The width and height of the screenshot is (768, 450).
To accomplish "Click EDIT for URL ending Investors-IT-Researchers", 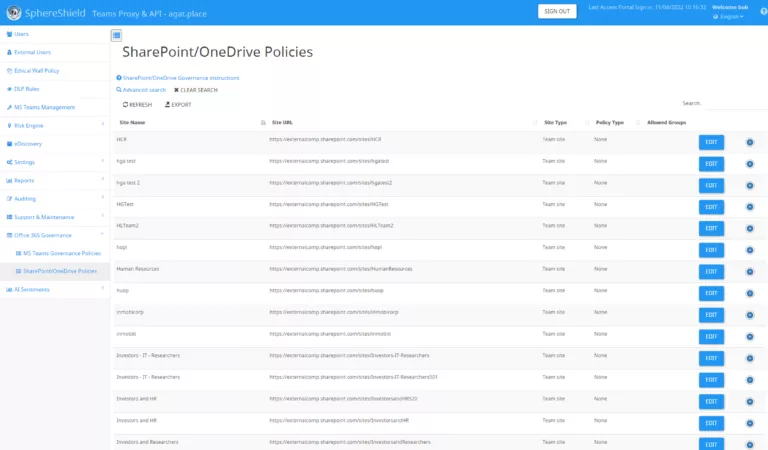I will point(711,358).
